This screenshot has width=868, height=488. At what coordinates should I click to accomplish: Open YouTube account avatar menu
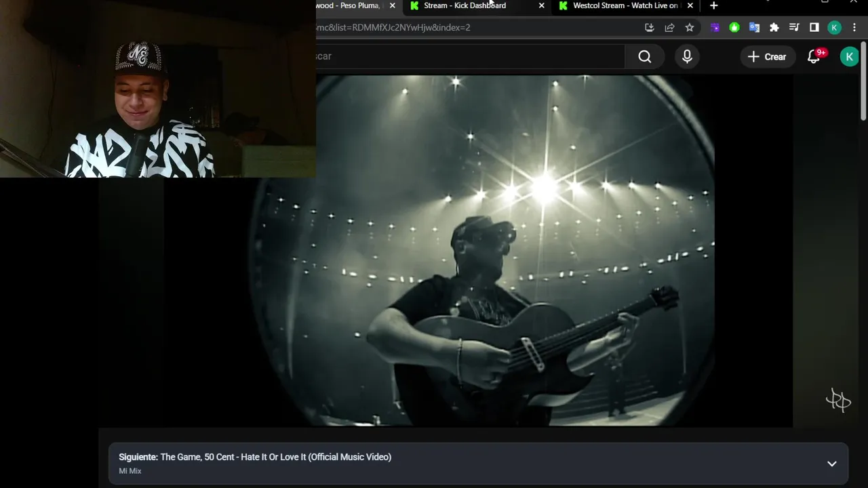pyautogui.click(x=849, y=57)
